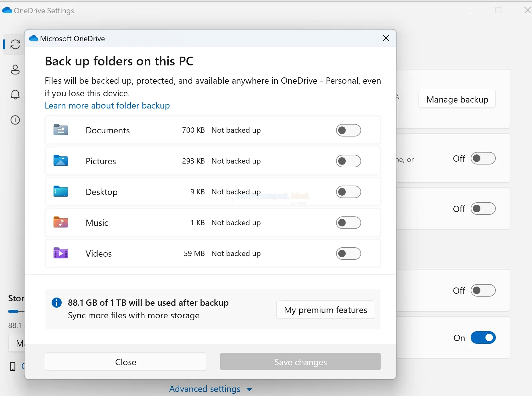Open Sync and backup sidebar tab
Viewport: 532px width, 396px height.
pos(15,44)
